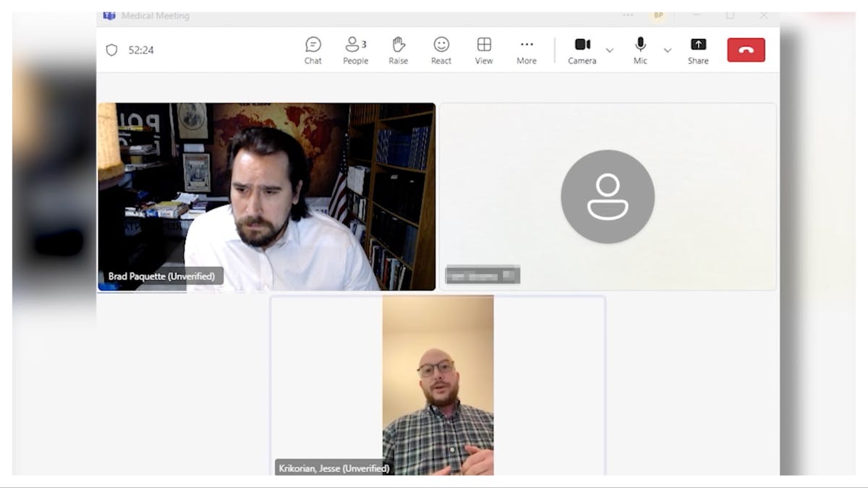Raise your hand in the meeting
Viewport: 868px width, 488px height.
[x=398, y=51]
